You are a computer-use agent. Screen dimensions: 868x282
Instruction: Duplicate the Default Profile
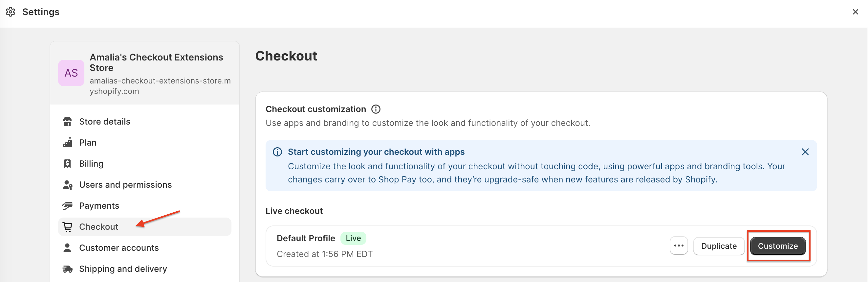click(719, 246)
